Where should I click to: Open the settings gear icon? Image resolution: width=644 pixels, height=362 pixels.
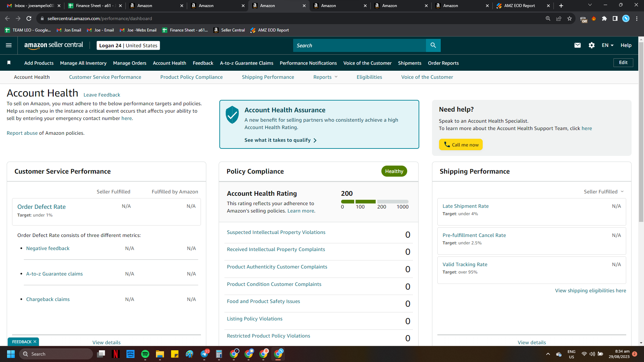592,45
